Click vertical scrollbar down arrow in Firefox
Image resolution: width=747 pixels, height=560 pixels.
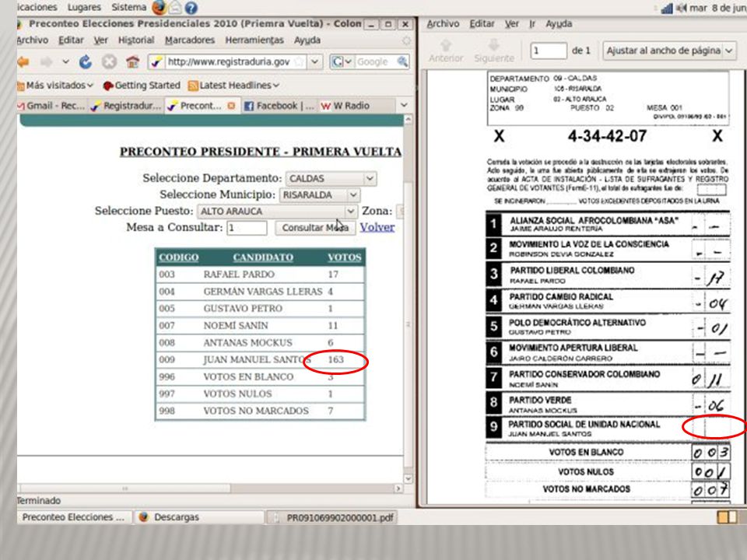point(409,478)
